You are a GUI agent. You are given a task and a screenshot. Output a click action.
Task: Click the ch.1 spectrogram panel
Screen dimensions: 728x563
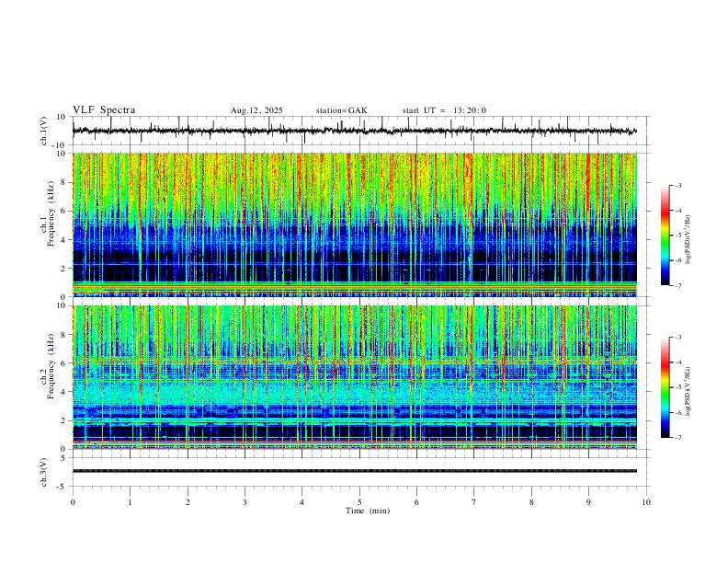point(354,224)
